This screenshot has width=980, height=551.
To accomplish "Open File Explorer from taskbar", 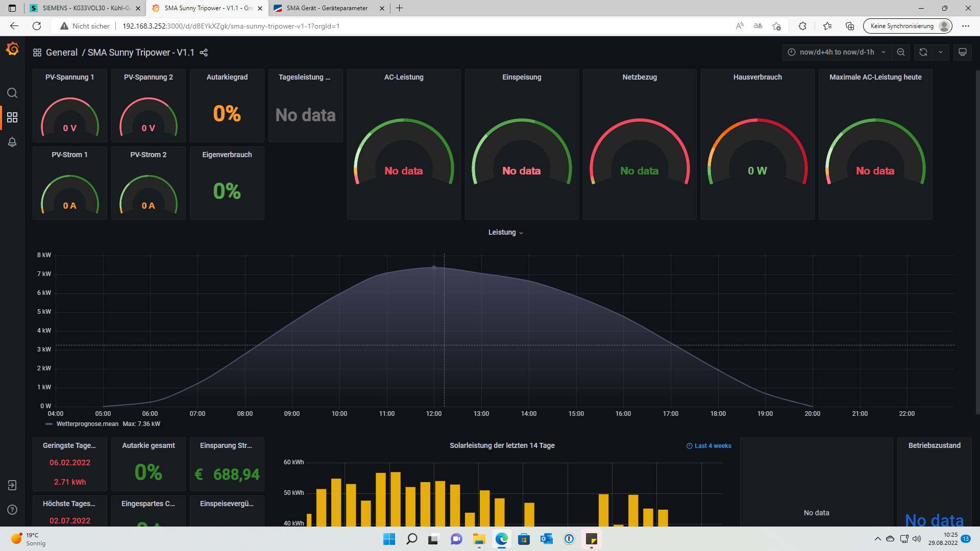I will 479,539.
